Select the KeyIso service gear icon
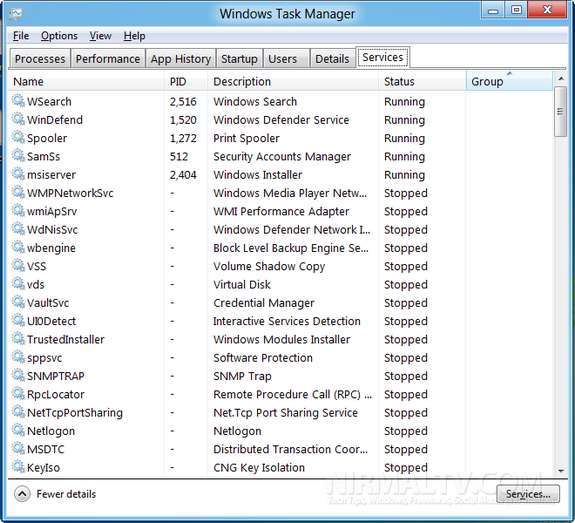 tap(18, 467)
